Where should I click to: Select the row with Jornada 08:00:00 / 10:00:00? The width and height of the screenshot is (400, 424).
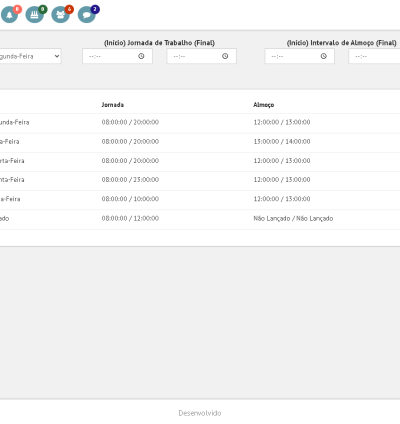pyautogui.click(x=200, y=199)
